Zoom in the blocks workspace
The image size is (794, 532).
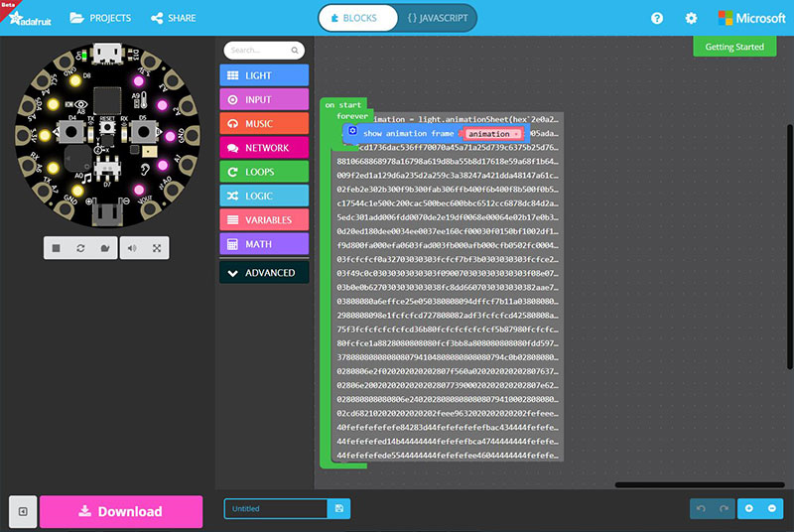748,508
